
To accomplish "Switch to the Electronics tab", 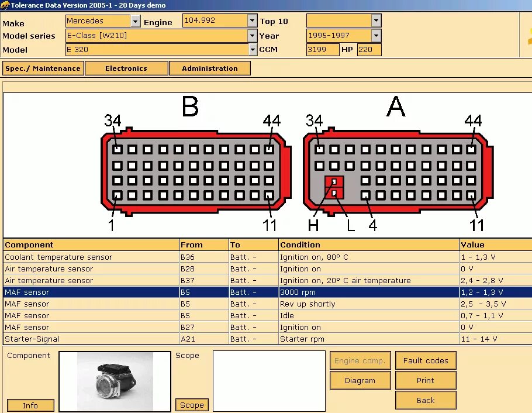I will click(x=126, y=68).
